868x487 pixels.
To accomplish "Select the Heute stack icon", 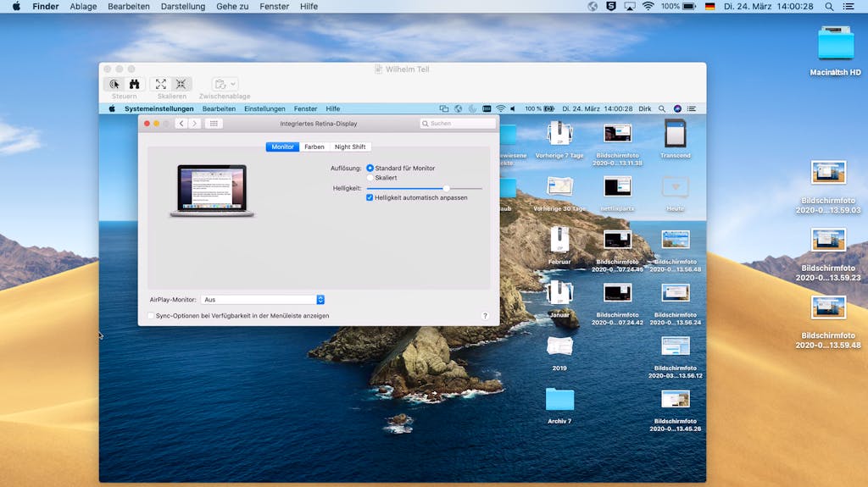I will click(x=676, y=187).
